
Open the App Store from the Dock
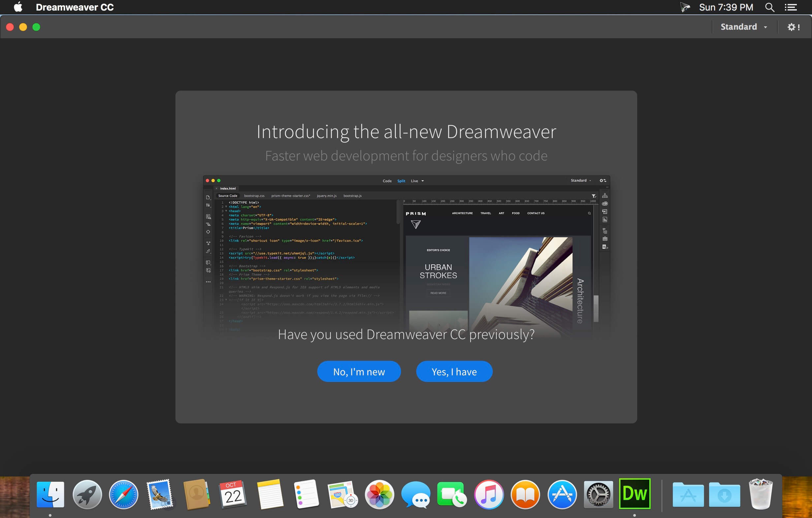tap(562, 494)
